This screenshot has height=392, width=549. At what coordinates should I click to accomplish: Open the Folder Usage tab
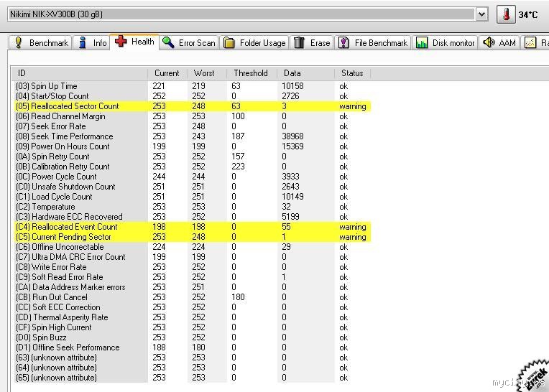point(254,42)
